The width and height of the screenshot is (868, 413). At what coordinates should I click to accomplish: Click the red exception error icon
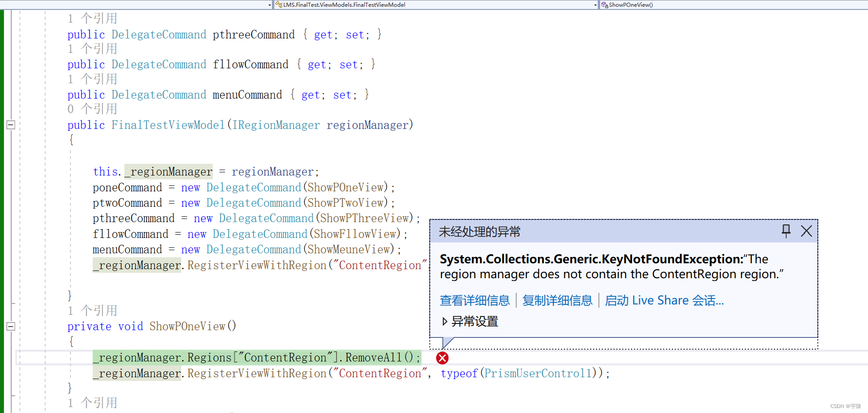442,358
